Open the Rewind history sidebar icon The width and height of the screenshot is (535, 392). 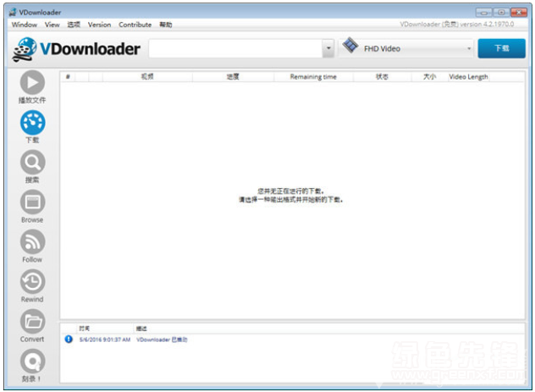pyautogui.click(x=32, y=281)
